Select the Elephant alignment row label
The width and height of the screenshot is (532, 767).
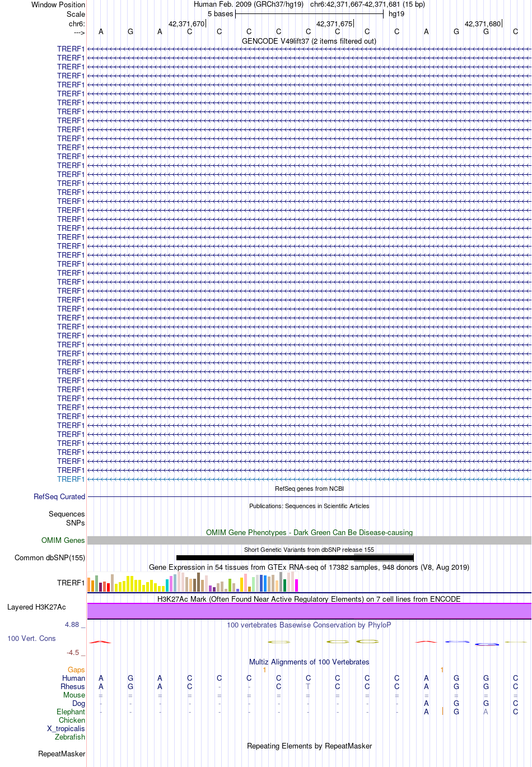coord(71,712)
